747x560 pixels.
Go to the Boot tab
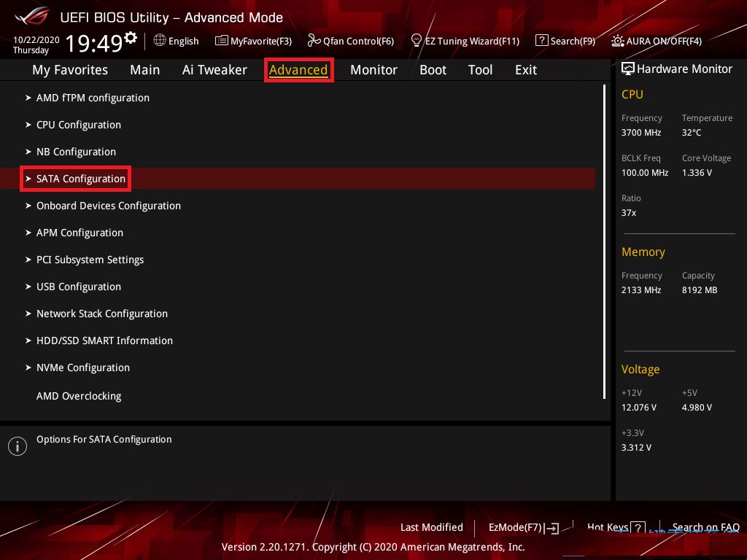coord(433,69)
